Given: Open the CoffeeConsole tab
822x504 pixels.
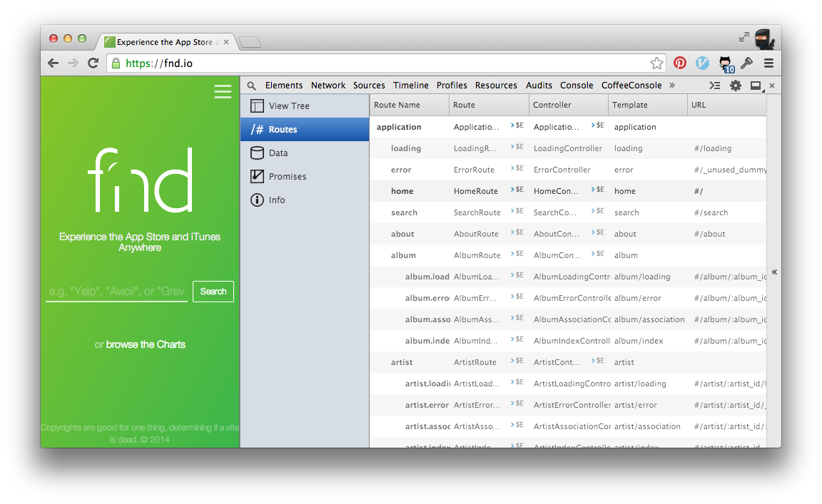Looking at the screenshot, I should coord(631,86).
